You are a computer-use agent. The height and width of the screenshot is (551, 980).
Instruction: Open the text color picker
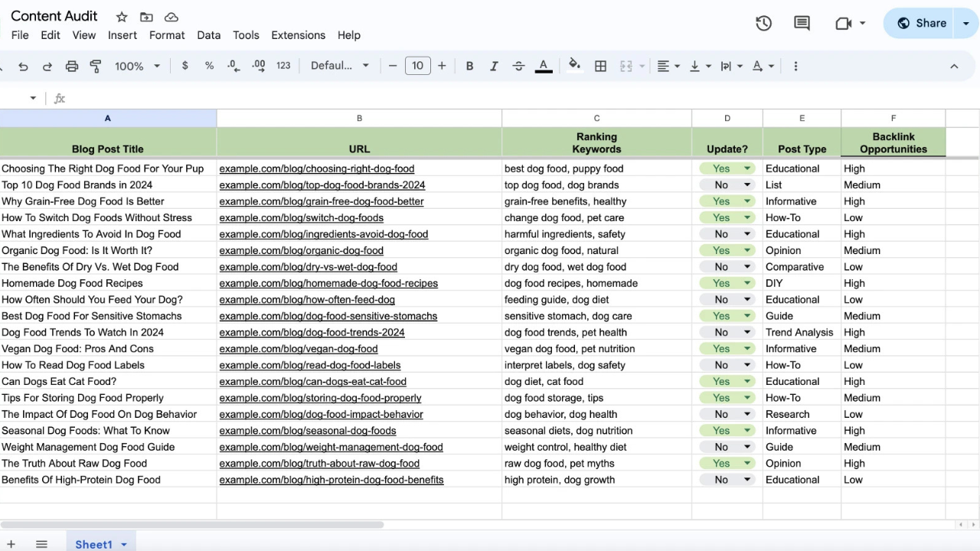coord(544,66)
